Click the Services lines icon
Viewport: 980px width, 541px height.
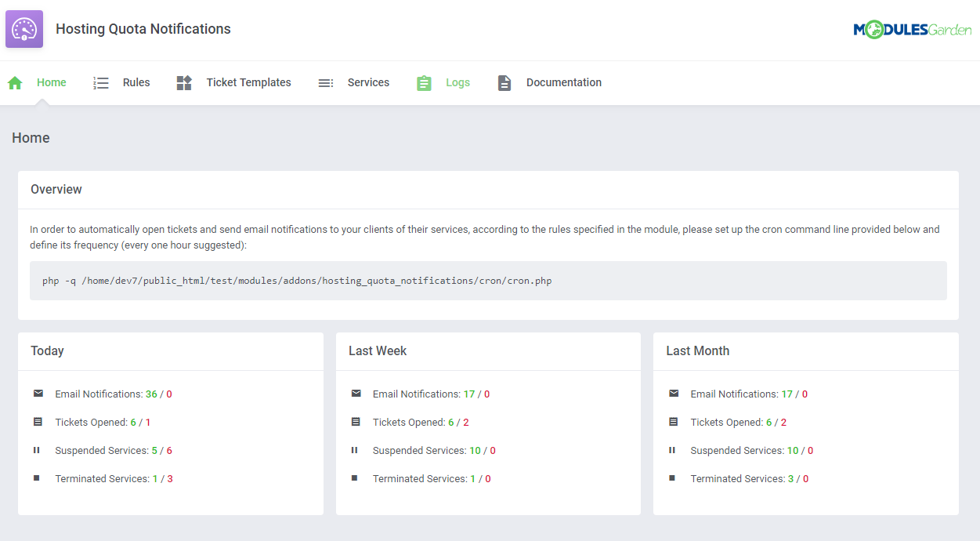(x=325, y=83)
